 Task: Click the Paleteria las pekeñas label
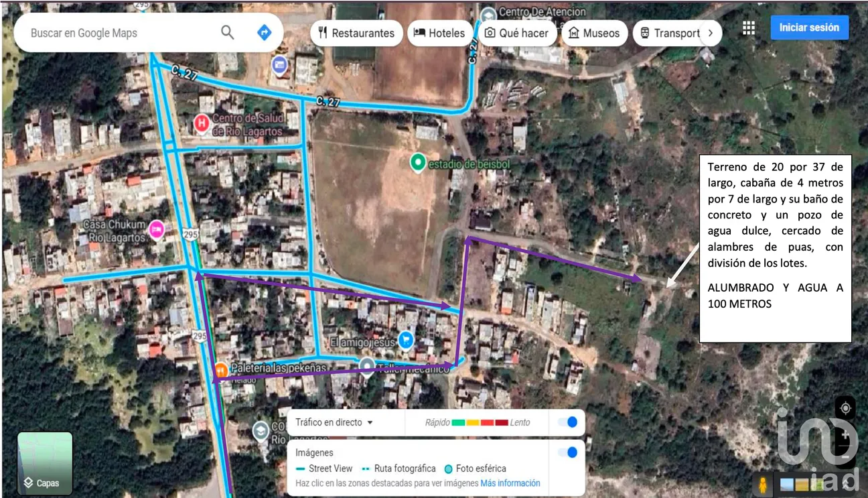[x=279, y=369]
